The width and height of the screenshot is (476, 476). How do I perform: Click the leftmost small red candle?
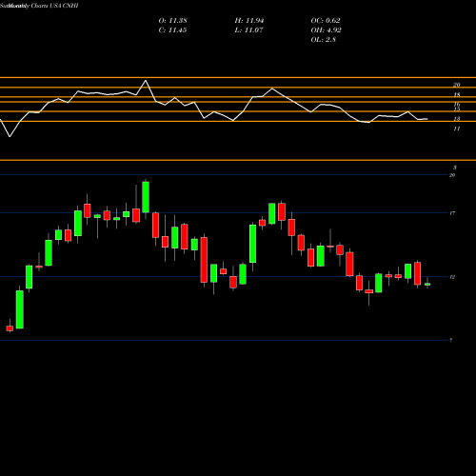10,328
